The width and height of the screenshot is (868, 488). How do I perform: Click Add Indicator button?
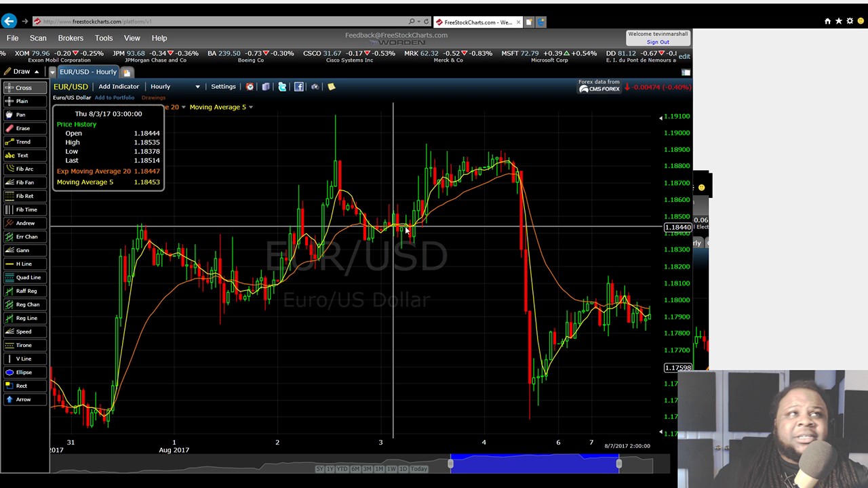point(119,87)
